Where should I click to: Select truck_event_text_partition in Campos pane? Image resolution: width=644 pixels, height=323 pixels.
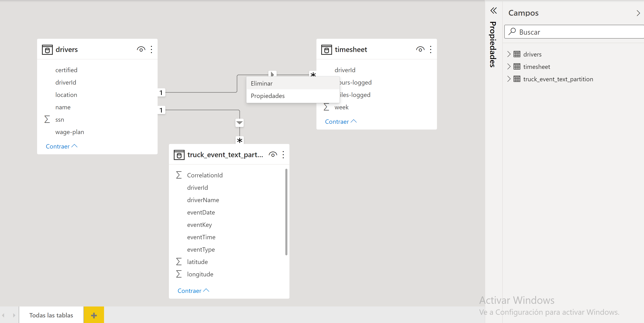(558, 79)
